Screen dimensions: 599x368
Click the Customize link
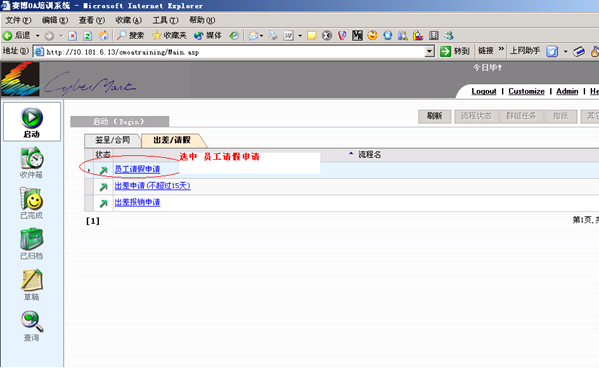[526, 91]
